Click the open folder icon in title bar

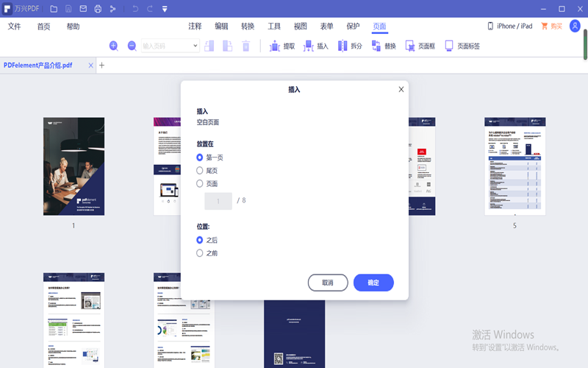tap(54, 9)
